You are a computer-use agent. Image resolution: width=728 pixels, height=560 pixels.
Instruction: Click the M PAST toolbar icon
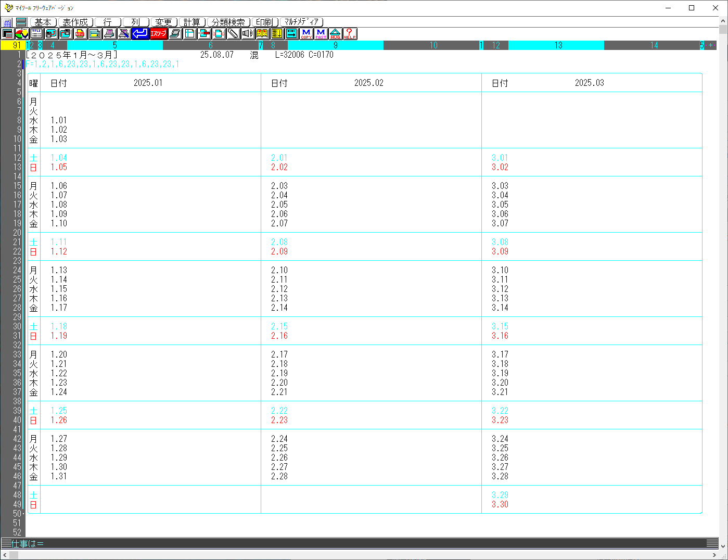pyautogui.click(x=321, y=34)
